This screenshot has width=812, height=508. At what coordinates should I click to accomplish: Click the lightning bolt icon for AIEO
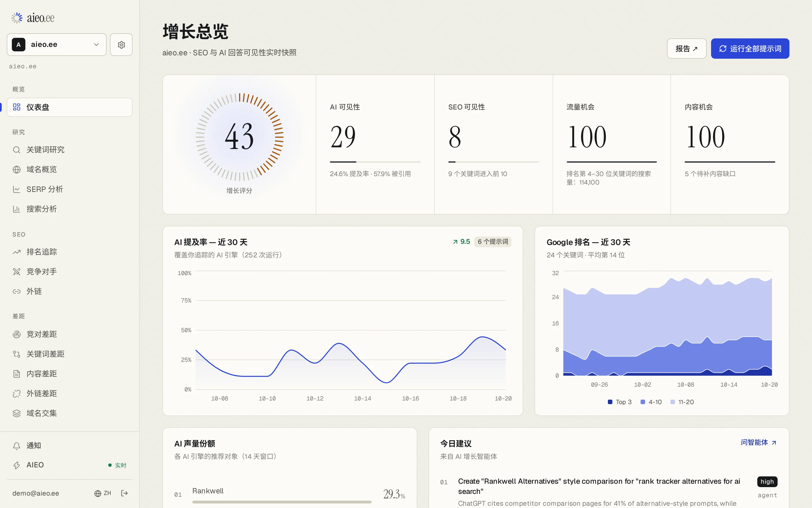point(16,465)
